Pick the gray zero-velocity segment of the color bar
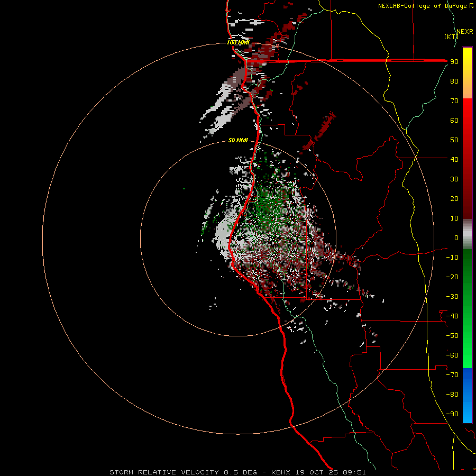476x476 pixels. pos(467,234)
